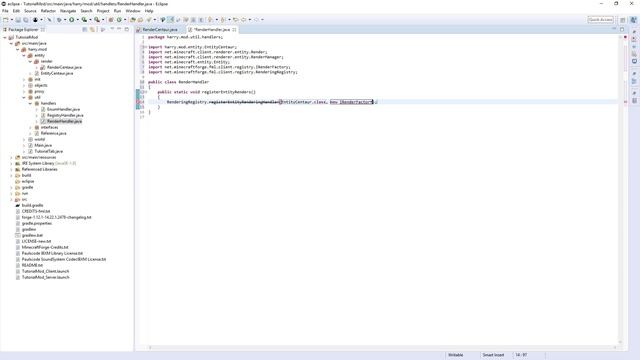Open the Source menu

[x=30, y=11]
